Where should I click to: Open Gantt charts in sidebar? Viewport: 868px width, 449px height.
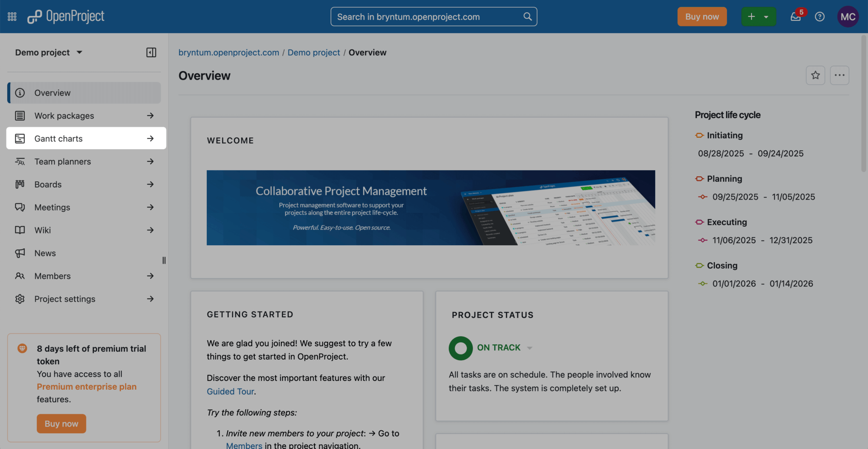[58, 139]
